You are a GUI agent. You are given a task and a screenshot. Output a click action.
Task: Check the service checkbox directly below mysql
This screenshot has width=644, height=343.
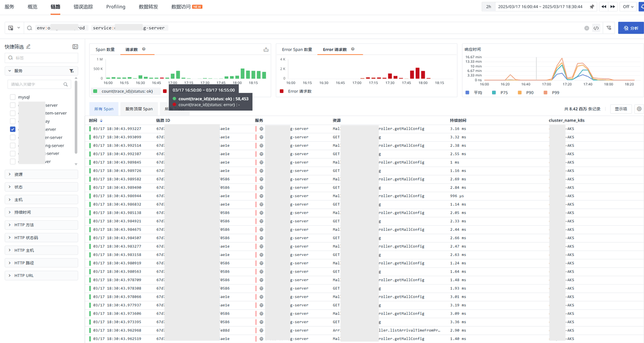tap(13, 105)
